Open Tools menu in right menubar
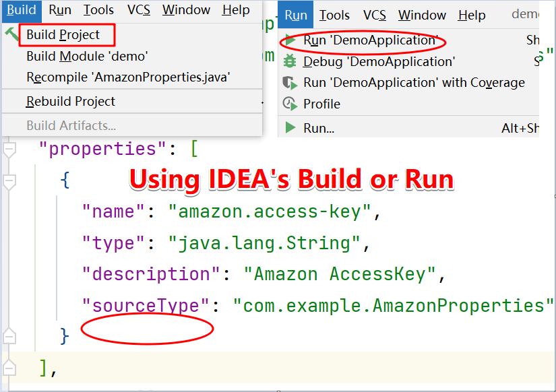Viewport: 556px width, 392px height. pyautogui.click(x=334, y=15)
